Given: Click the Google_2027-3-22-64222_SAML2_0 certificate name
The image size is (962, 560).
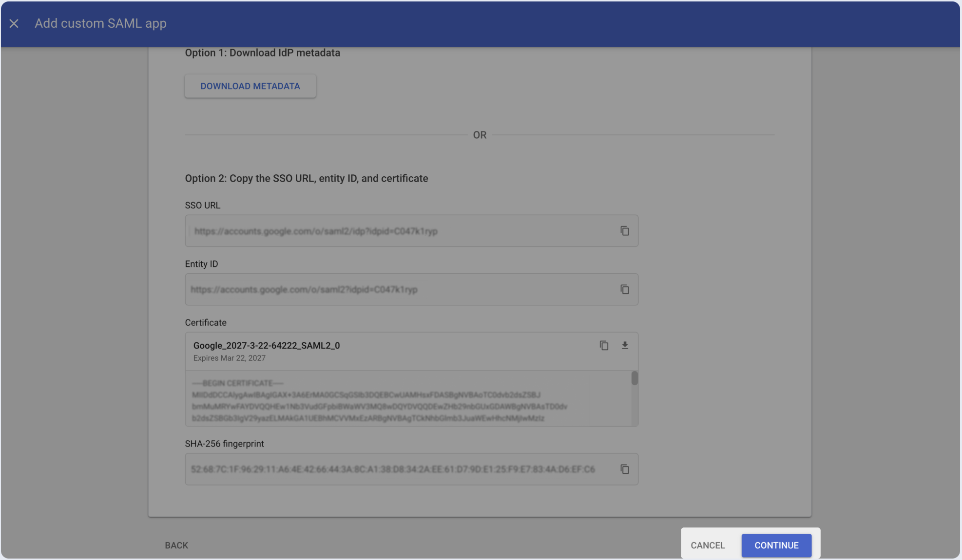Looking at the screenshot, I should (267, 345).
